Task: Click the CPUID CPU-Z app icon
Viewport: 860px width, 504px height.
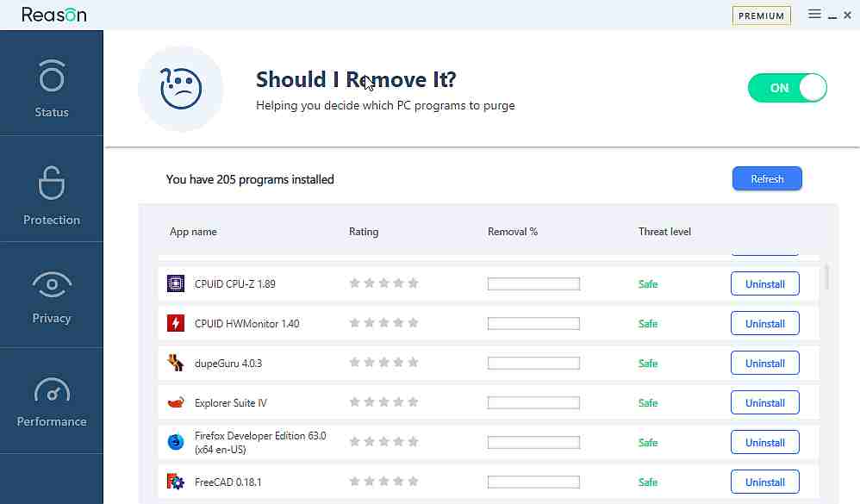Action: [x=176, y=283]
